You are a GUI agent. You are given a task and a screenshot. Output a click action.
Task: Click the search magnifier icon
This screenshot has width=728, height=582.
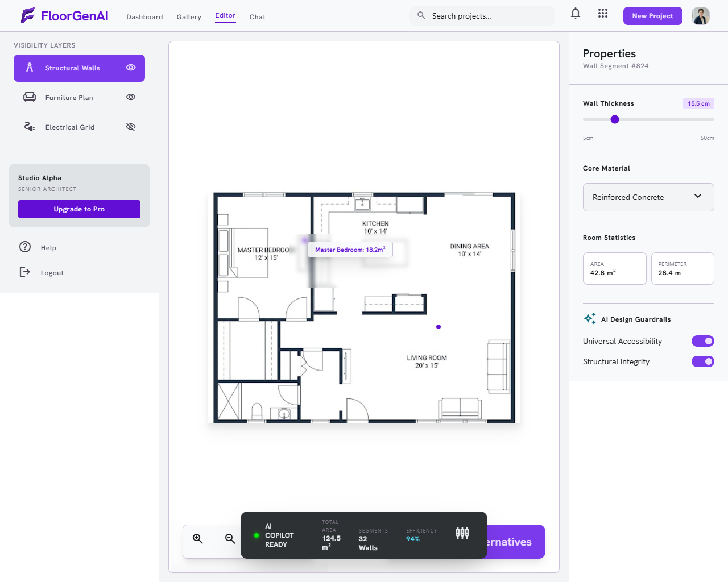pos(421,15)
